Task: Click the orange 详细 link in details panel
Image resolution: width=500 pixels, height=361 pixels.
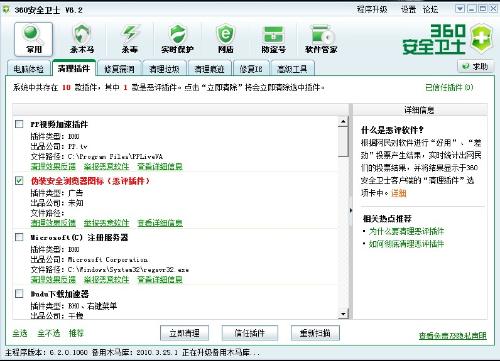Action: [x=399, y=193]
